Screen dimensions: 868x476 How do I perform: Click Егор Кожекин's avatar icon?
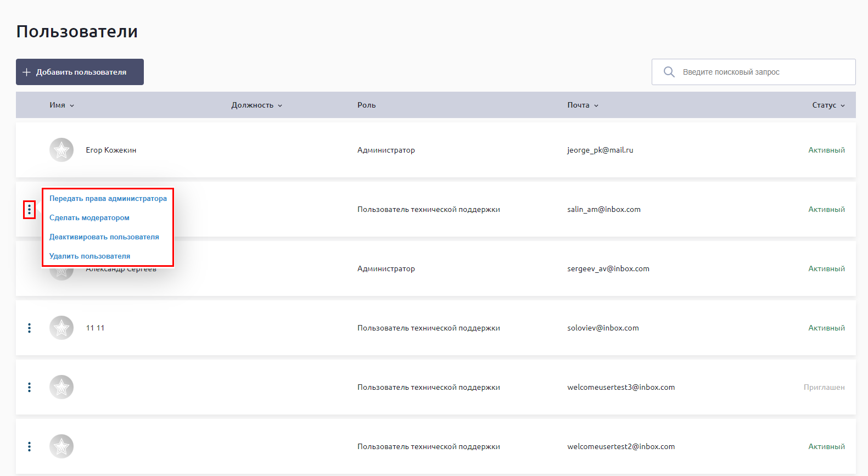[61, 150]
